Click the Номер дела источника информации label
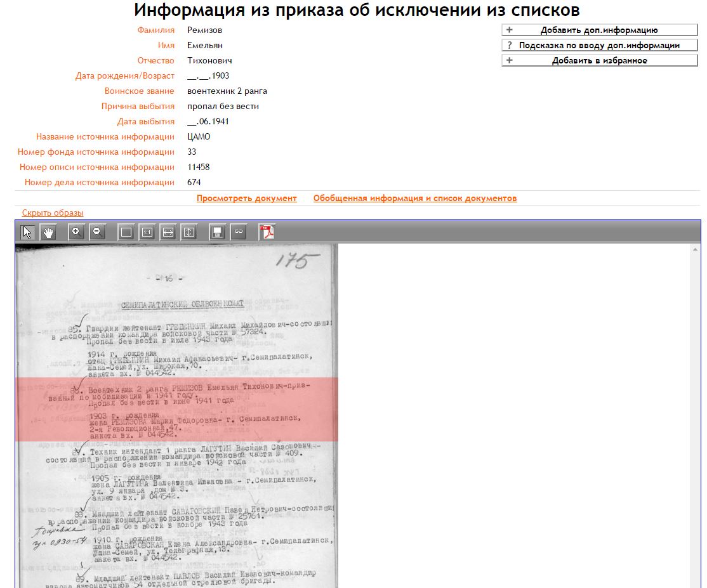The image size is (707, 588). pos(100,182)
